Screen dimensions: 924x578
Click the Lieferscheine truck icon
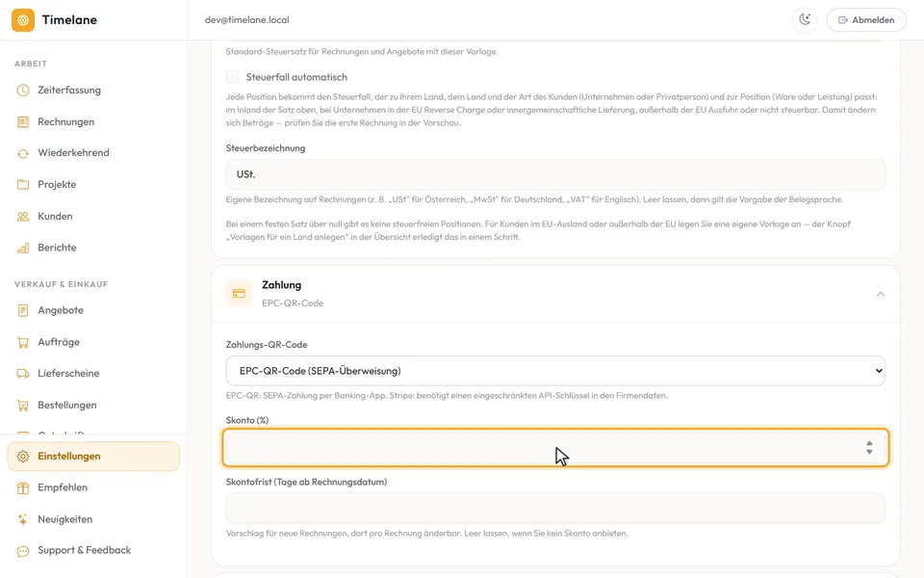(x=23, y=374)
